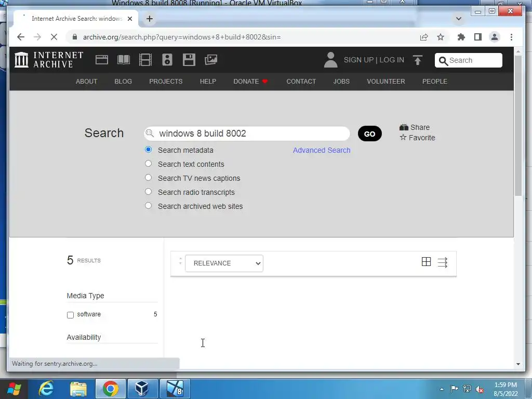Open a new tab with plus button
The image size is (532, 399).
(x=149, y=19)
